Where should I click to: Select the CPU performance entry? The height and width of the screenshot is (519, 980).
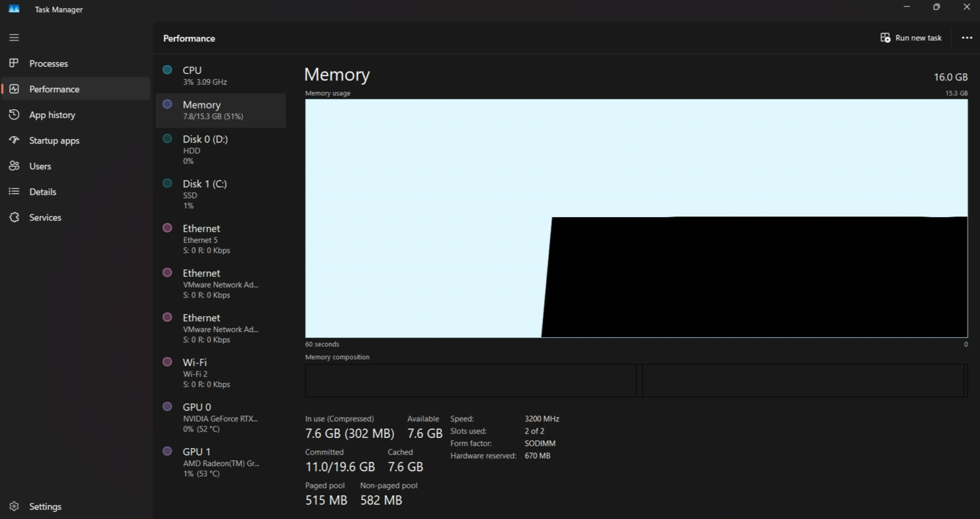(220, 75)
